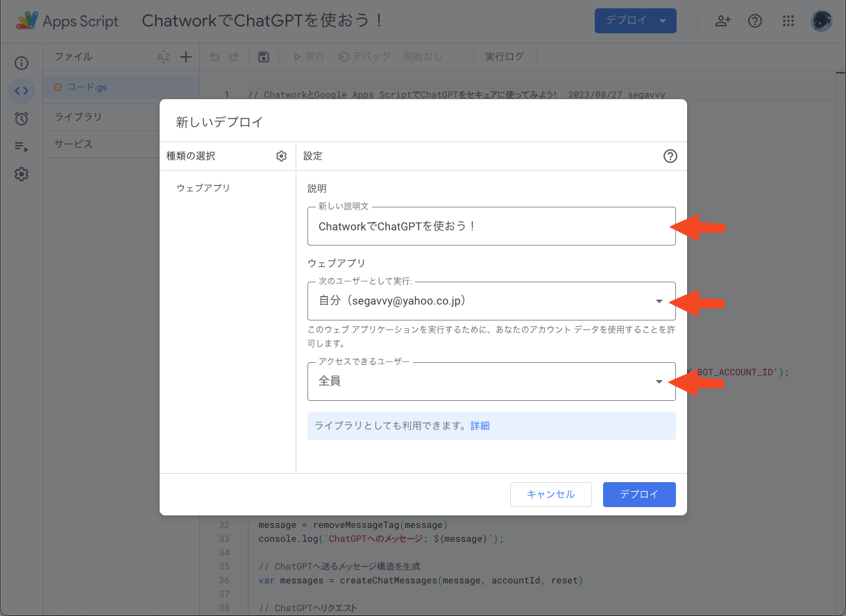
Task: Click the project title ChatworkでChatGPTを使おう！
Action: click(263, 21)
